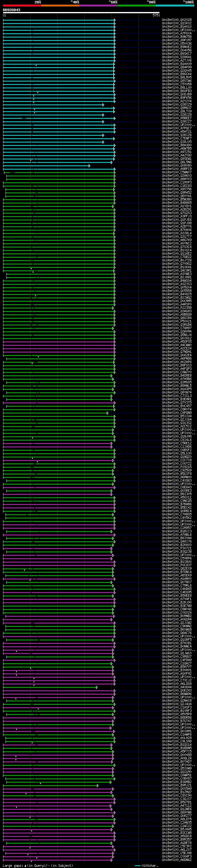Click the short cyan alignment bar for UniRef100_Q08080
Viewport: 197px width, 868px height.
click(x=47, y=166)
